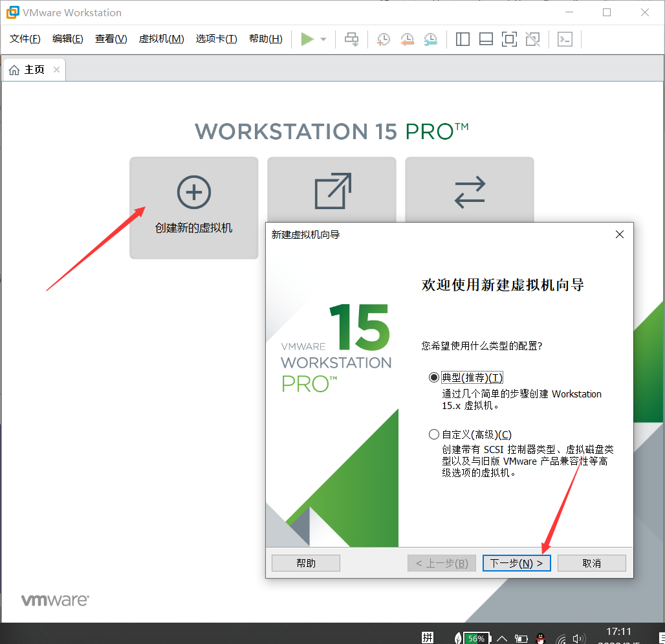
Task: Click the VMware Workstation title bar logo
Action: point(13,12)
